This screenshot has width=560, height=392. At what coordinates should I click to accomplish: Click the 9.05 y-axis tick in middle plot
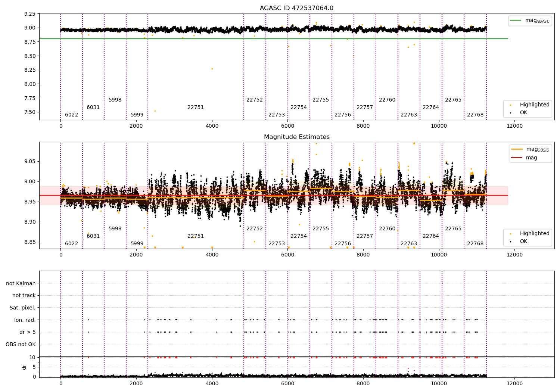point(30,162)
